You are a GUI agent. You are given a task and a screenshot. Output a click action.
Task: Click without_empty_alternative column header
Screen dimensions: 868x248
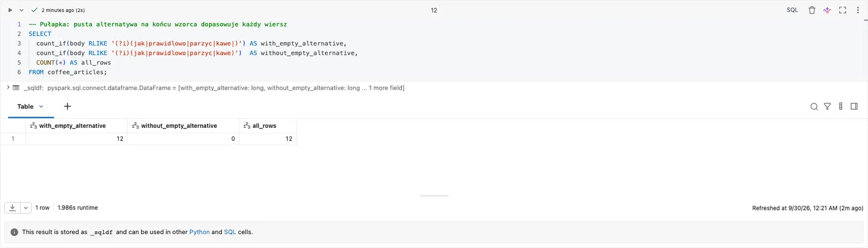[x=183, y=126]
